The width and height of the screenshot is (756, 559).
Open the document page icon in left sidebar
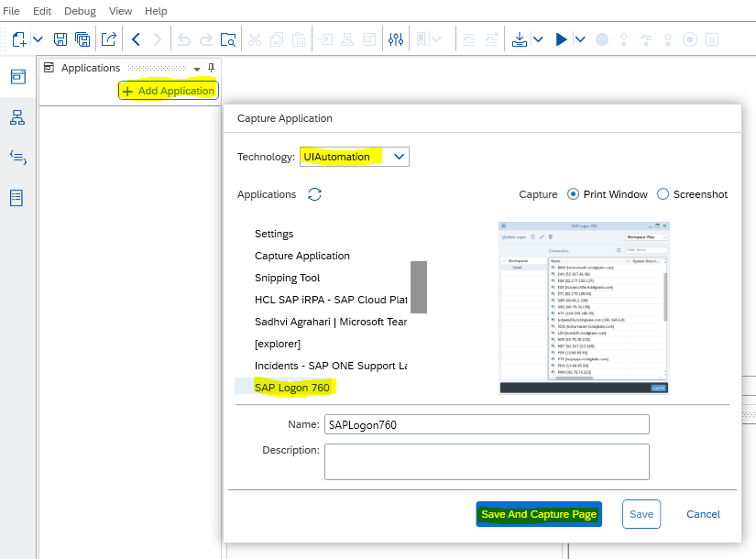pos(16,198)
